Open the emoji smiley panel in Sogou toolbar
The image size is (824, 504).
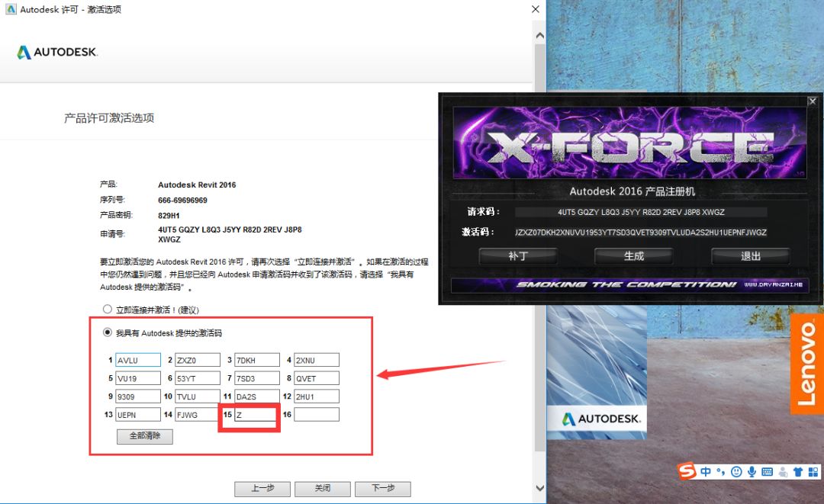coord(736,471)
